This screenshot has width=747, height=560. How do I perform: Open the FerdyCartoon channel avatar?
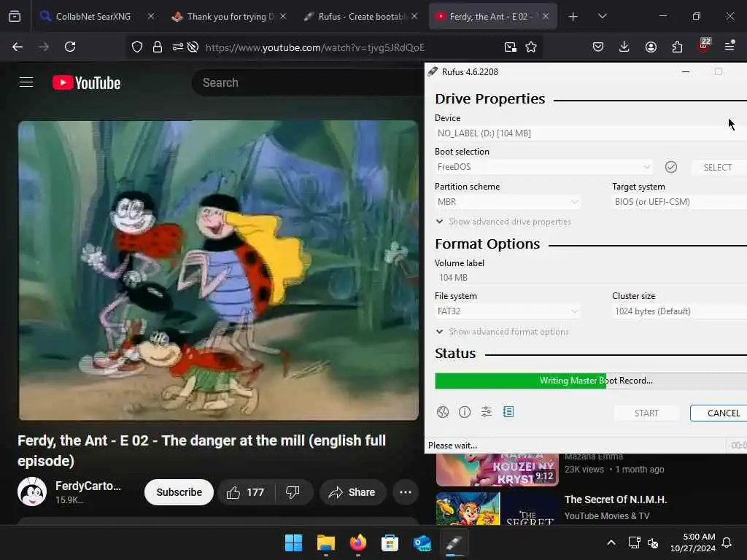[x=32, y=492]
